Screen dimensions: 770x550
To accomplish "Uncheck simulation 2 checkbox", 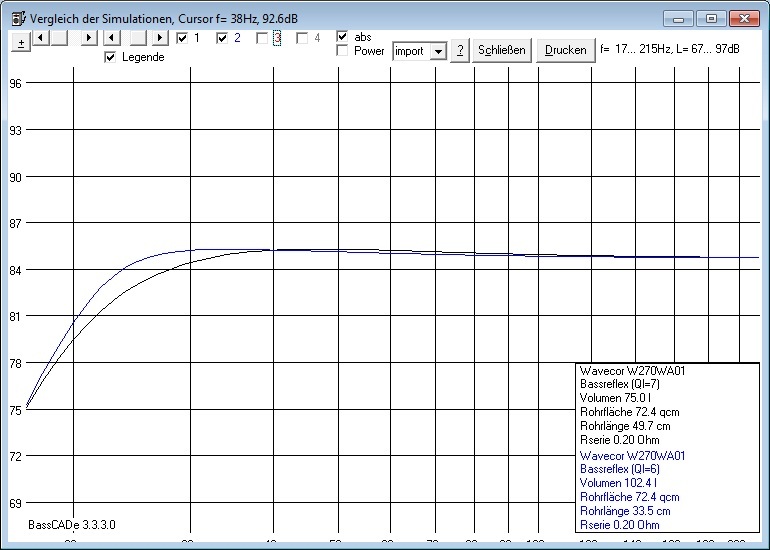I will click(222, 38).
